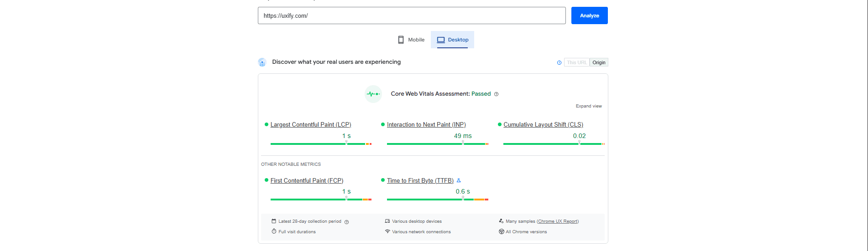
Task: Open First Contentful Paint (FCP) link
Action: pyautogui.click(x=307, y=180)
